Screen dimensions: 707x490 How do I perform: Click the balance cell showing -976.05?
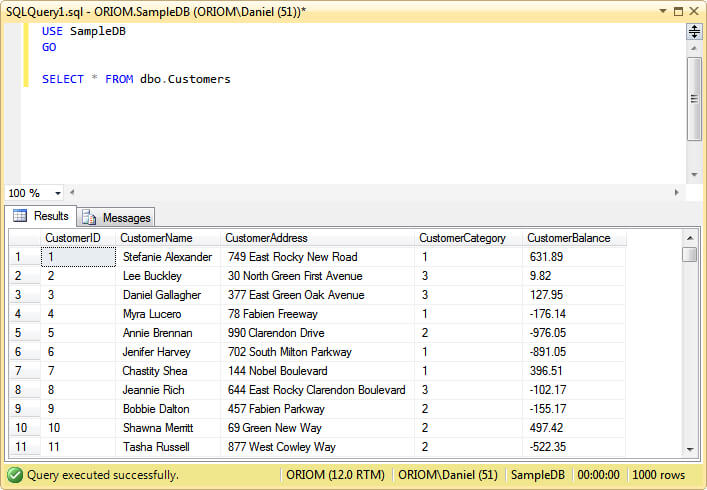click(x=547, y=333)
